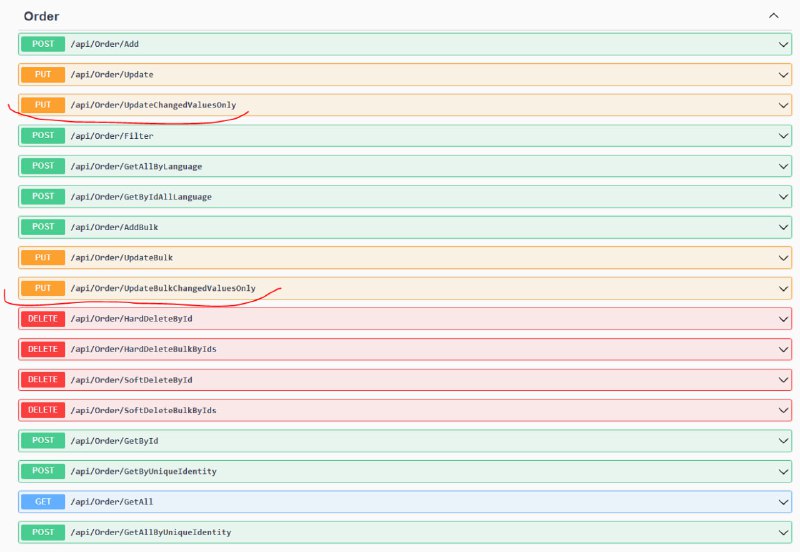Expand chevron on /api/Order/GetAll row
Image resolution: width=800 pixels, height=552 pixels.
[783, 502]
